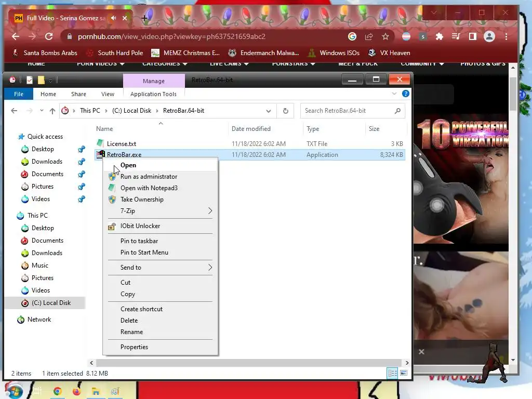Switch to the Home ribbon tab
The width and height of the screenshot is (532, 399).
tap(48, 94)
